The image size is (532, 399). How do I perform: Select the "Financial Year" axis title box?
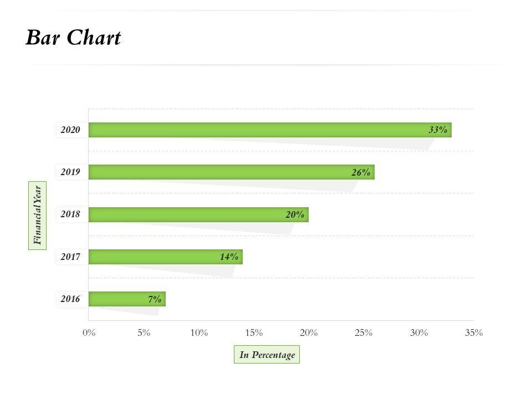[x=38, y=215]
